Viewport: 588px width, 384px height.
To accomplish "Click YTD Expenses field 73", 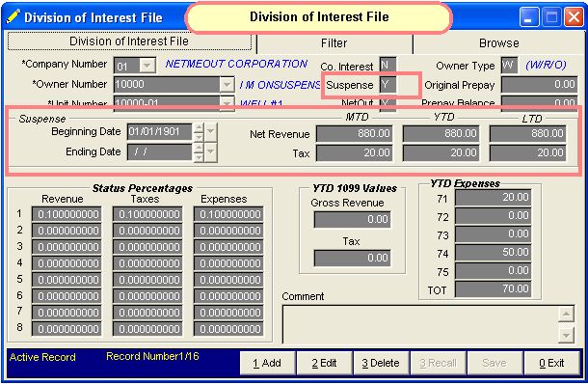I will point(494,234).
